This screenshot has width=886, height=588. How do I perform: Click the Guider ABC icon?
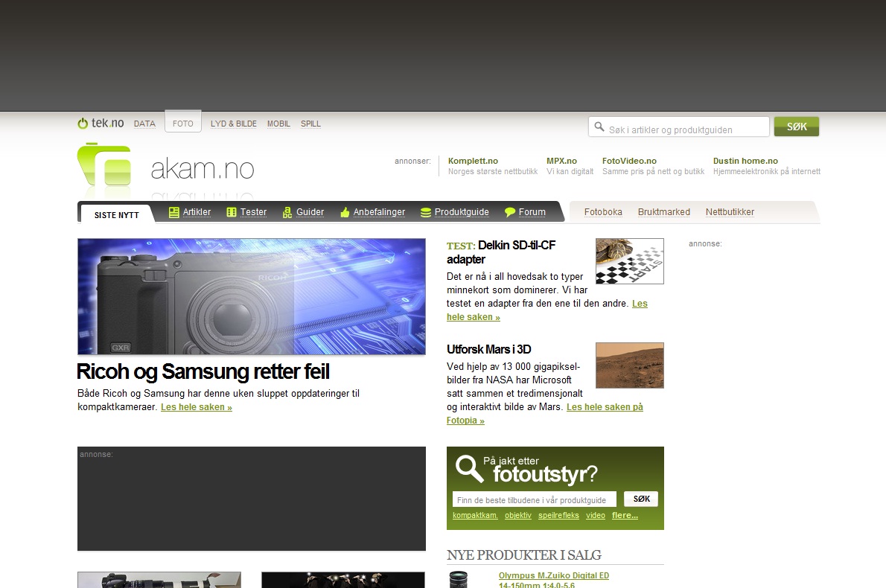287,212
